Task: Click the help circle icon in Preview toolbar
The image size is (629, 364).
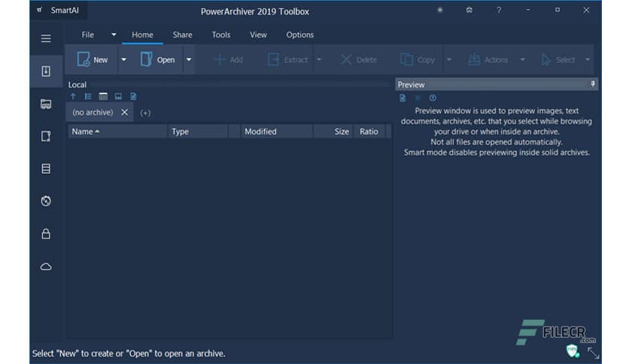Action: [x=433, y=98]
